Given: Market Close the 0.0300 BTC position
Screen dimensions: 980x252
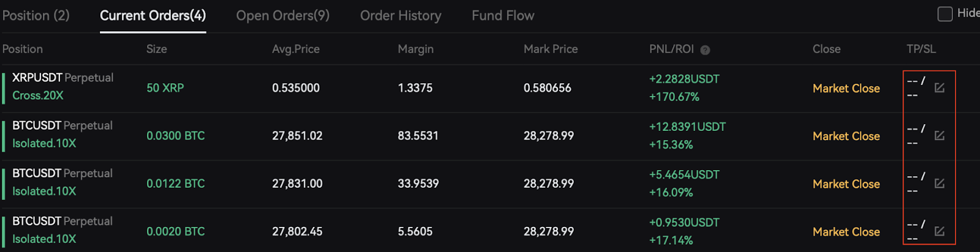Looking at the screenshot, I should 846,136.
